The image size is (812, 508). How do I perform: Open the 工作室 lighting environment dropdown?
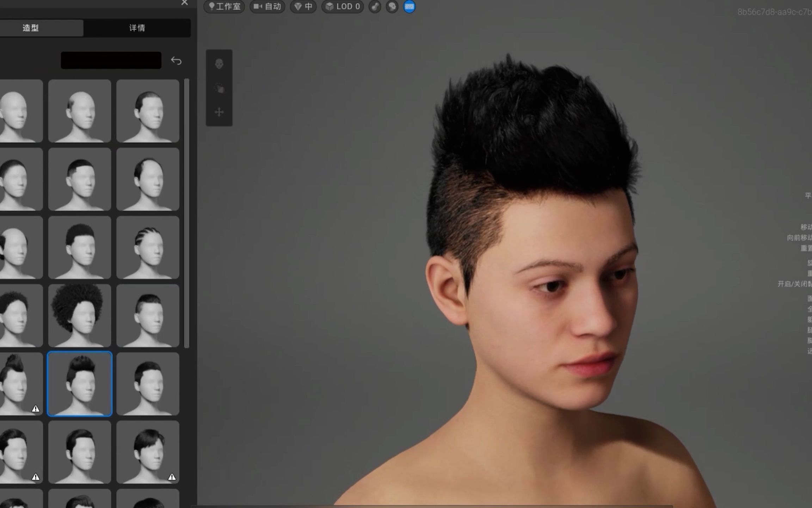point(224,6)
